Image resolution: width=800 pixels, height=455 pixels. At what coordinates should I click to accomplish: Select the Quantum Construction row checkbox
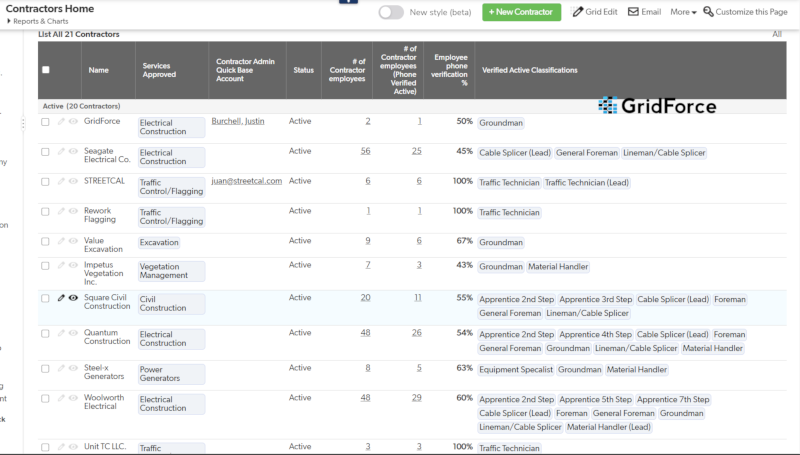click(45, 334)
